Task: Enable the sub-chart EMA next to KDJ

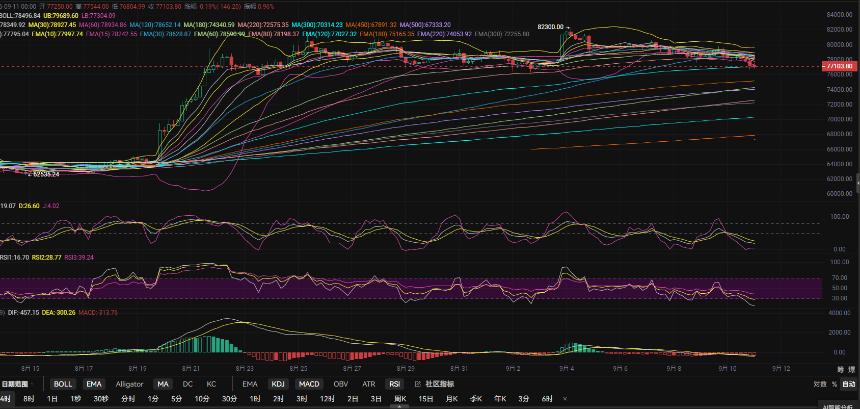Action: coord(250,384)
